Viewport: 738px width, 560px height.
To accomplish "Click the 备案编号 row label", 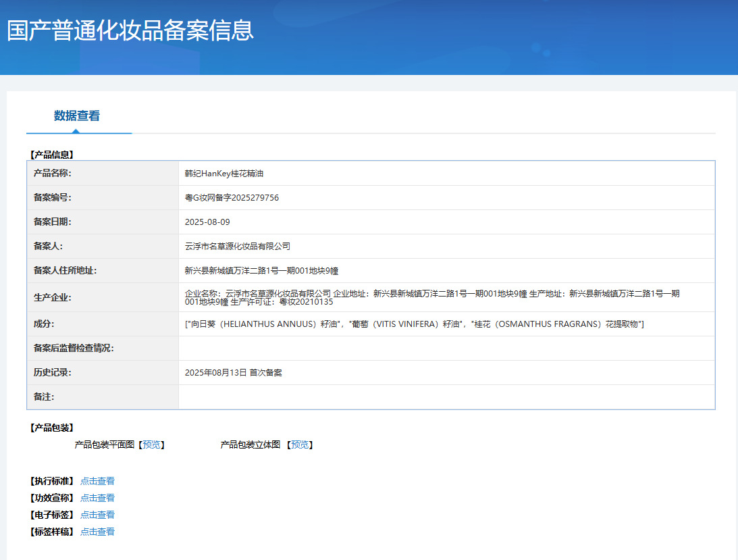I will 52,198.
